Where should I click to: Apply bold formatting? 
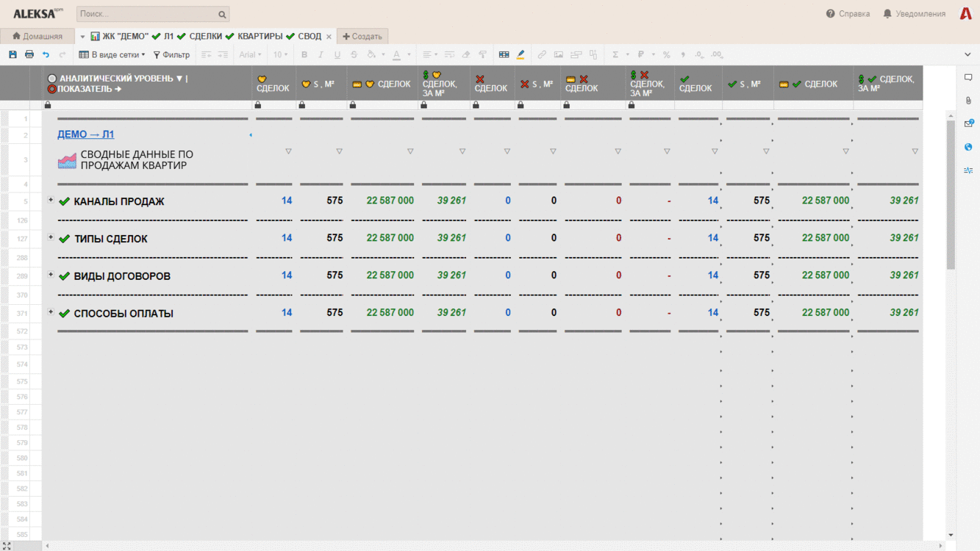[304, 54]
